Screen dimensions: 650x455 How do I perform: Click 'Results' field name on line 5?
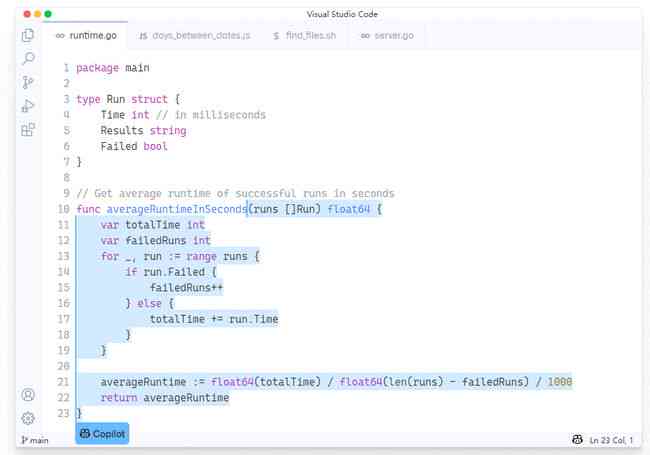pos(122,131)
